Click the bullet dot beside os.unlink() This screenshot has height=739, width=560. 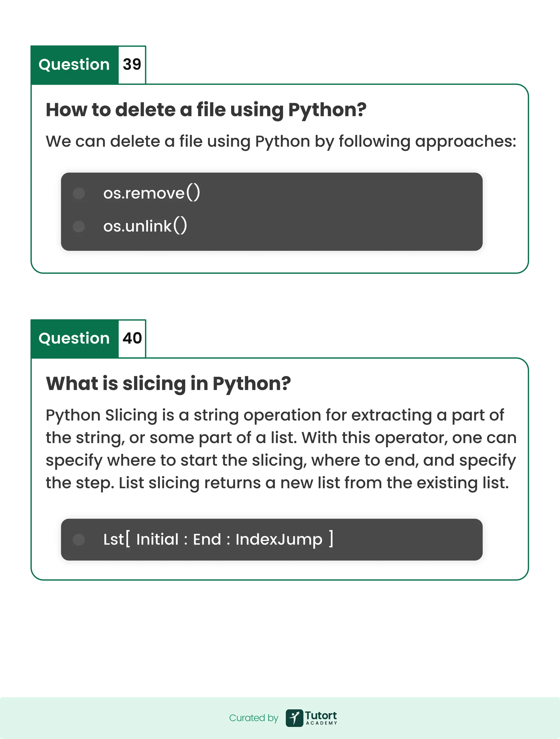tap(79, 226)
